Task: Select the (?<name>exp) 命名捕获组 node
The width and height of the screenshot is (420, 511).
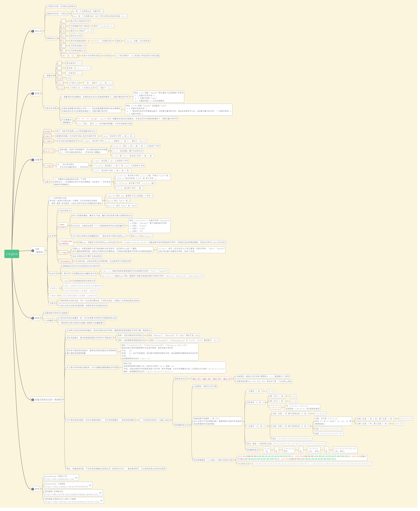Action: click(x=66, y=242)
